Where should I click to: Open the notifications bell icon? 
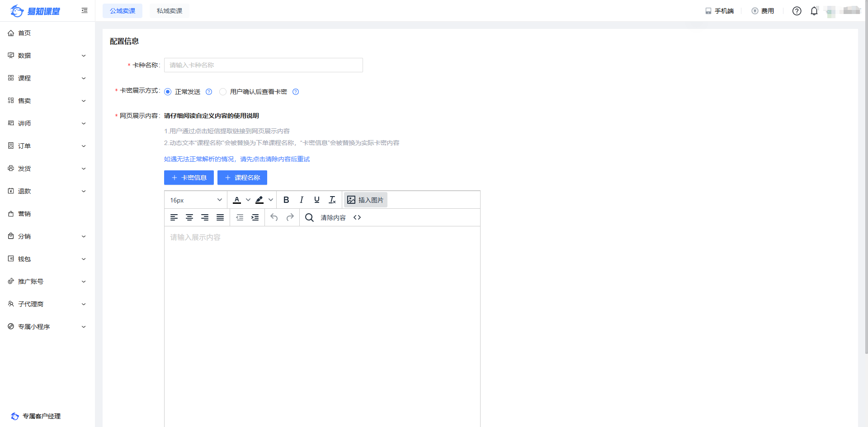(x=814, y=11)
